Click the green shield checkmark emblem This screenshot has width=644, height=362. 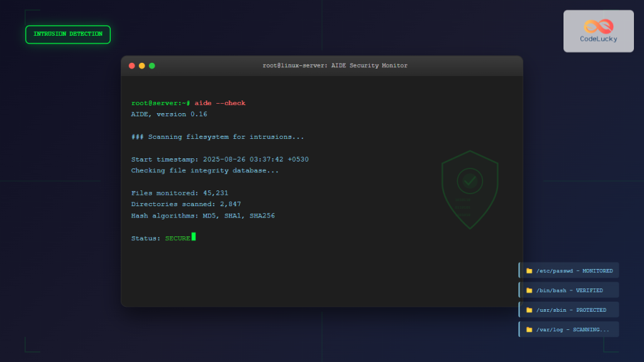[470, 181]
